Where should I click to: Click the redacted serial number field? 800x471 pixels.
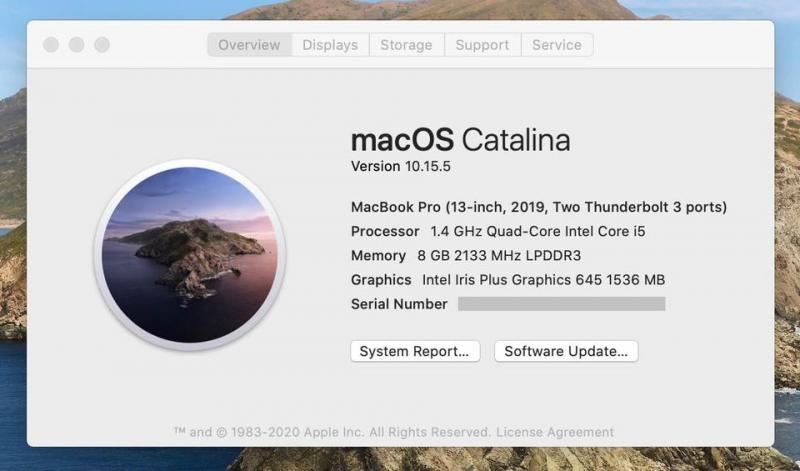pos(561,304)
